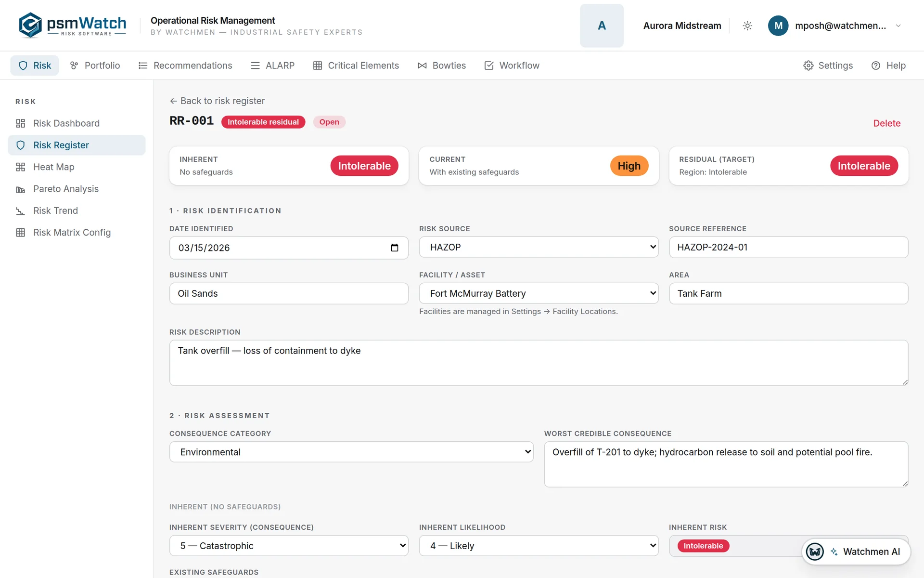Click the Aurora Midstream tenant badge A
Screen dimensions: 924x578
602,26
